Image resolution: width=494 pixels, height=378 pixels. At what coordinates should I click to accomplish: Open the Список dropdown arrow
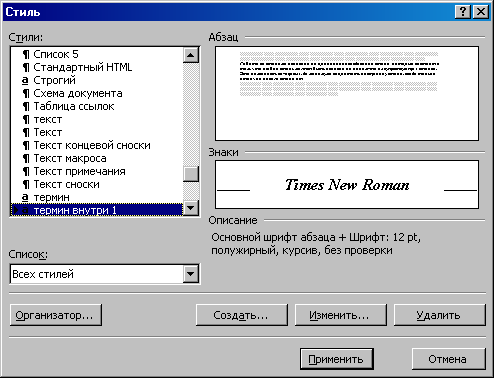191,274
